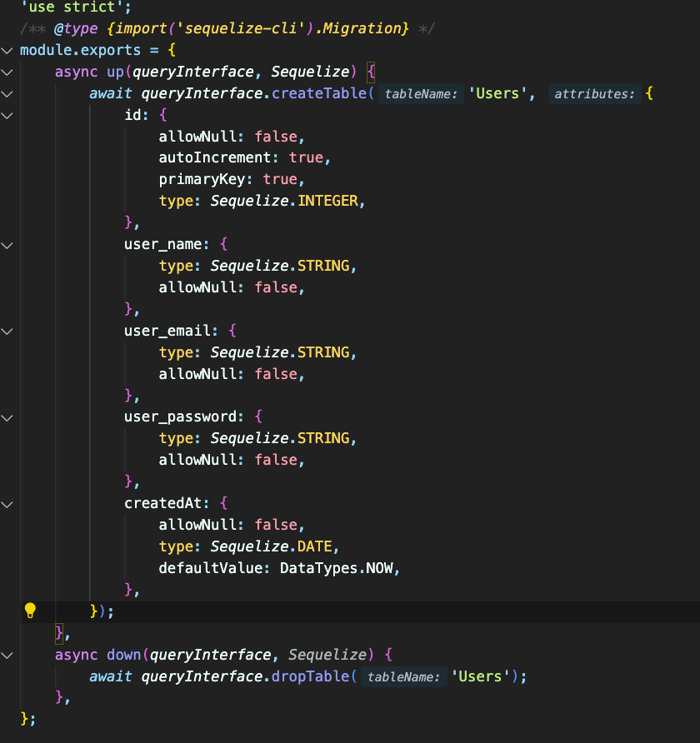Collapse the async down function fold arrow
This screenshot has width=700, height=743.
pos(7,656)
